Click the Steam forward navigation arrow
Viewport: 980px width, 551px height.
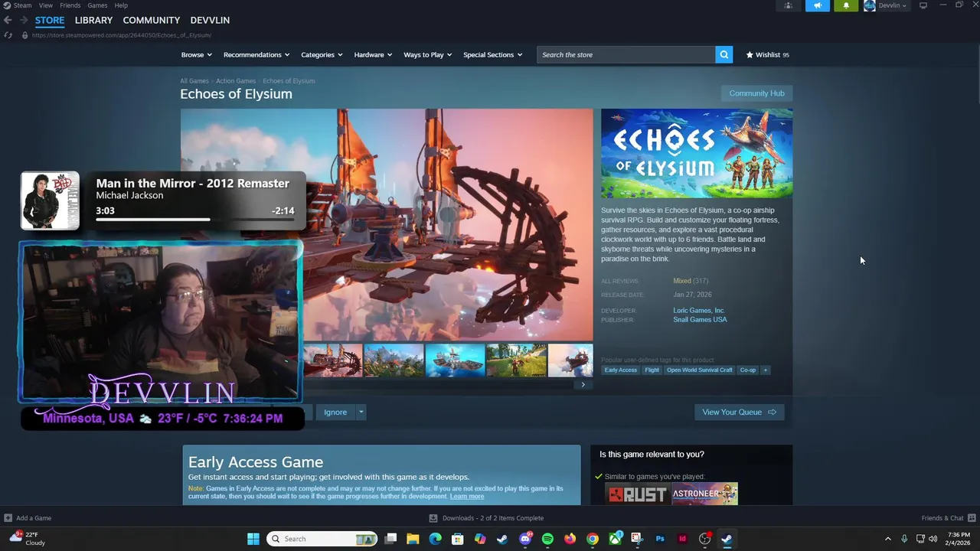[24, 20]
